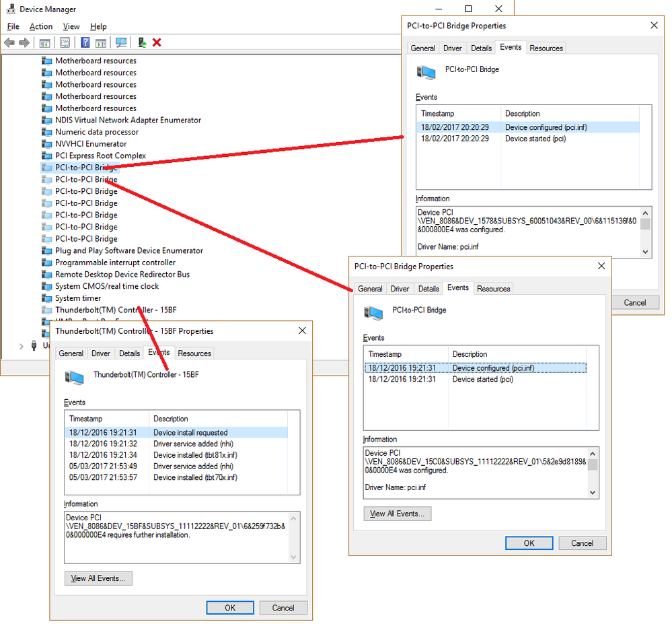The image size is (672, 624).
Task: Select the 'Device installed (tbt81x.inf)' event row
Action: pos(176,455)
